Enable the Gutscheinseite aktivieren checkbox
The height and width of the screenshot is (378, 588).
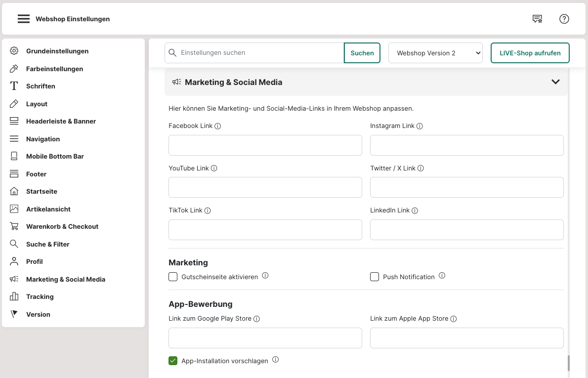coord(173,277)
